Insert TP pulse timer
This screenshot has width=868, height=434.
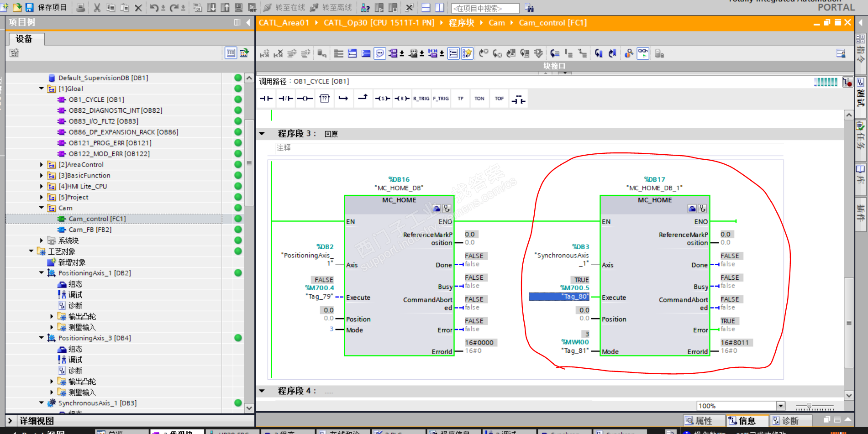coord(460,99)
